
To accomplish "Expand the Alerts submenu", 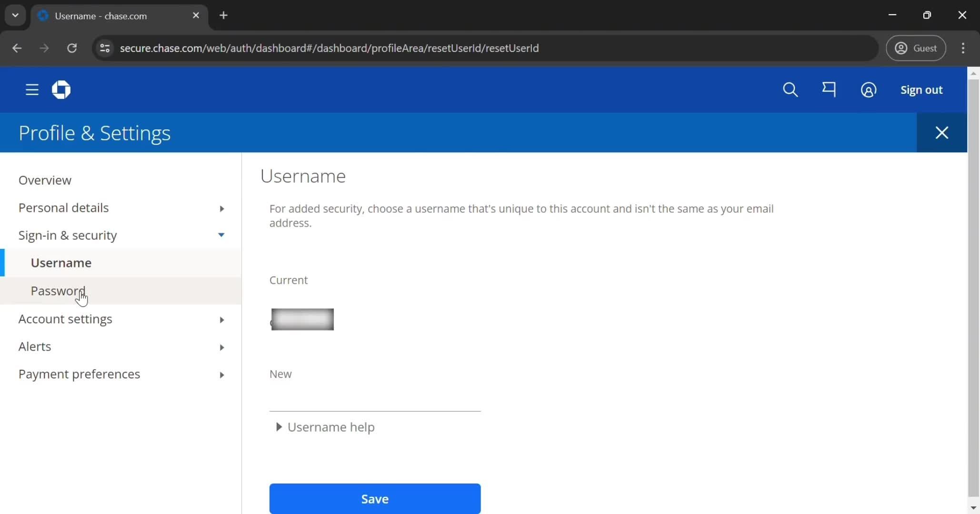I will (x=222, y=347).
